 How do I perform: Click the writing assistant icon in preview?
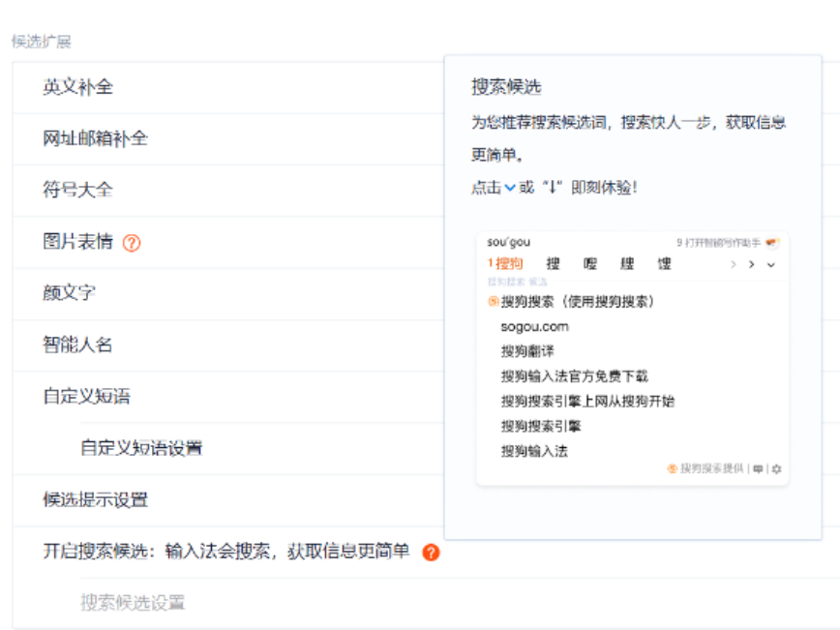point(772,242)
